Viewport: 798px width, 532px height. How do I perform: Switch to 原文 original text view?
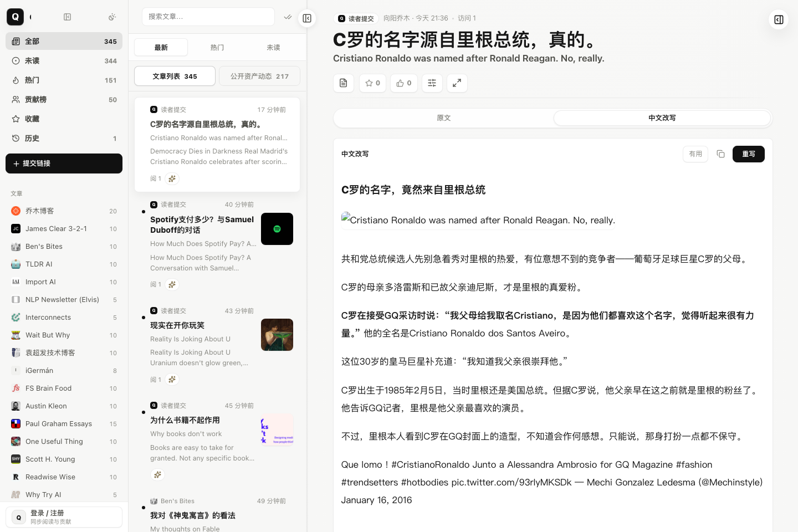pyautogui.click(x=444, y=118)
